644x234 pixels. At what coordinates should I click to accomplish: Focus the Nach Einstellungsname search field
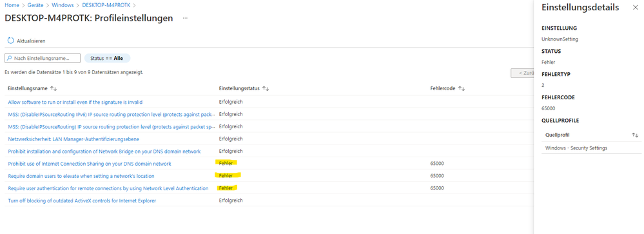[x=43, y=58]
